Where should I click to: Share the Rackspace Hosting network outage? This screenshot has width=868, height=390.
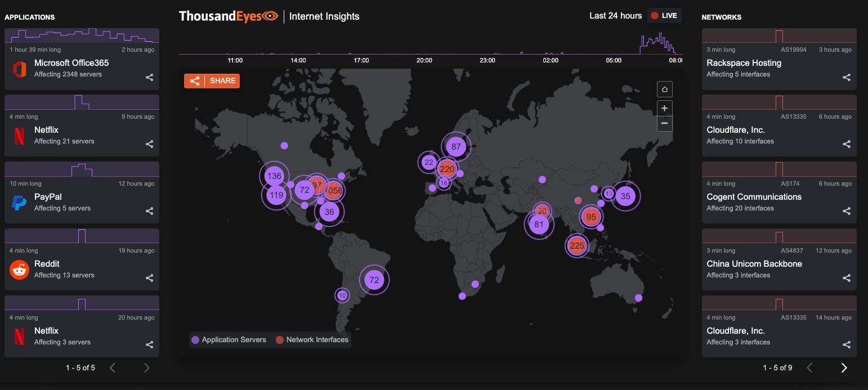click(847, 78)
